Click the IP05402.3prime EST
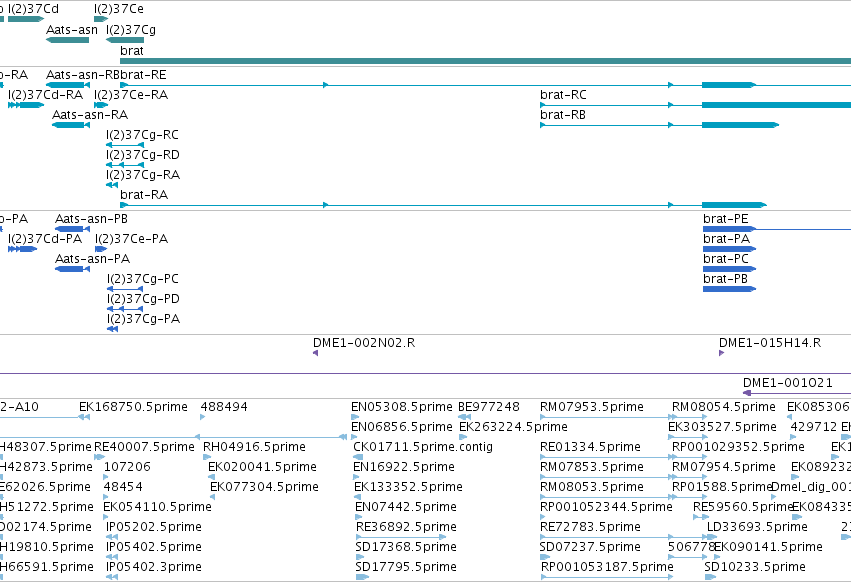This screenshot has width=851, height=582. [154, 568]
